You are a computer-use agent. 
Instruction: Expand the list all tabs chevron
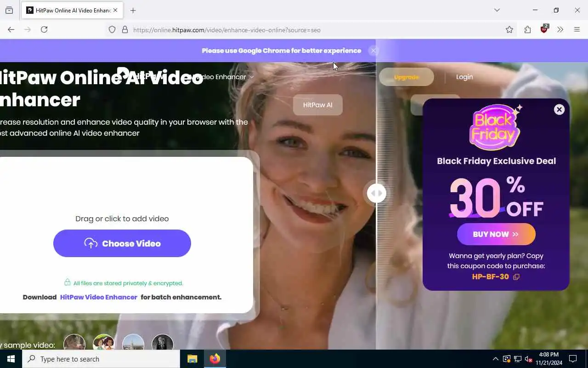click(x=497, y=10)
